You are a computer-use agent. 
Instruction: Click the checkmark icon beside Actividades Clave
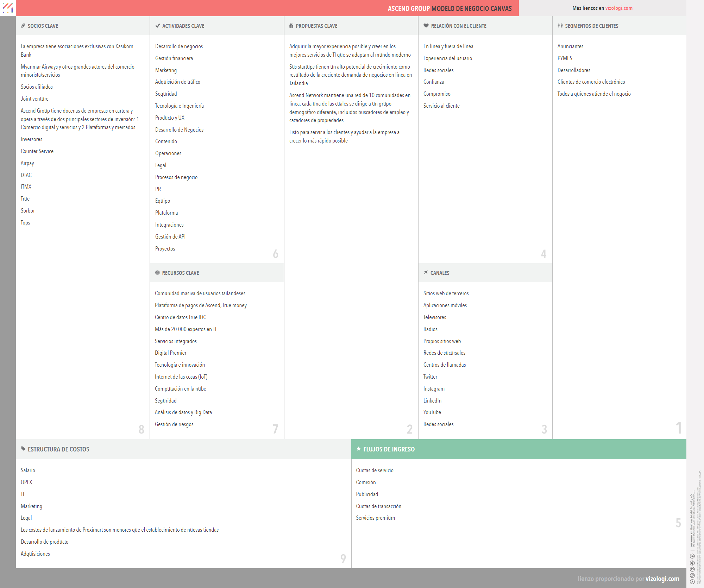coord(157,26)
